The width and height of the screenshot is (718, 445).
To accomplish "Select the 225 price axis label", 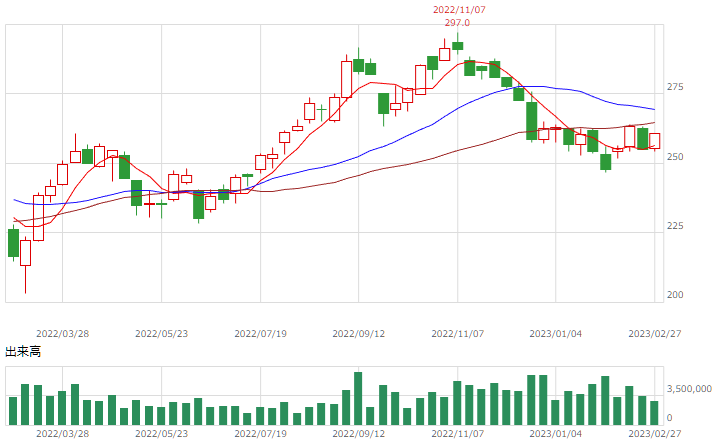I will pyautogui.click(x=675, y=226).
